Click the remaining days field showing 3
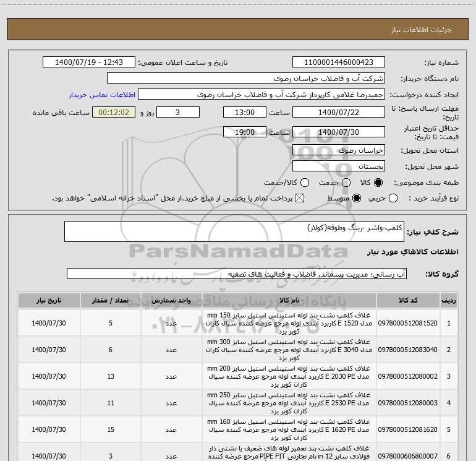 tap(178, 112)
